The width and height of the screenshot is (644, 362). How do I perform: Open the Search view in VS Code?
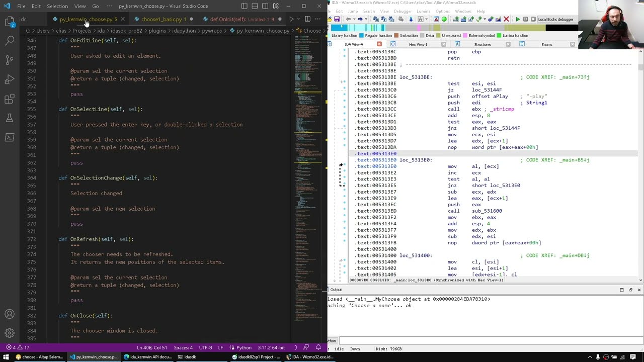[10, 41]
